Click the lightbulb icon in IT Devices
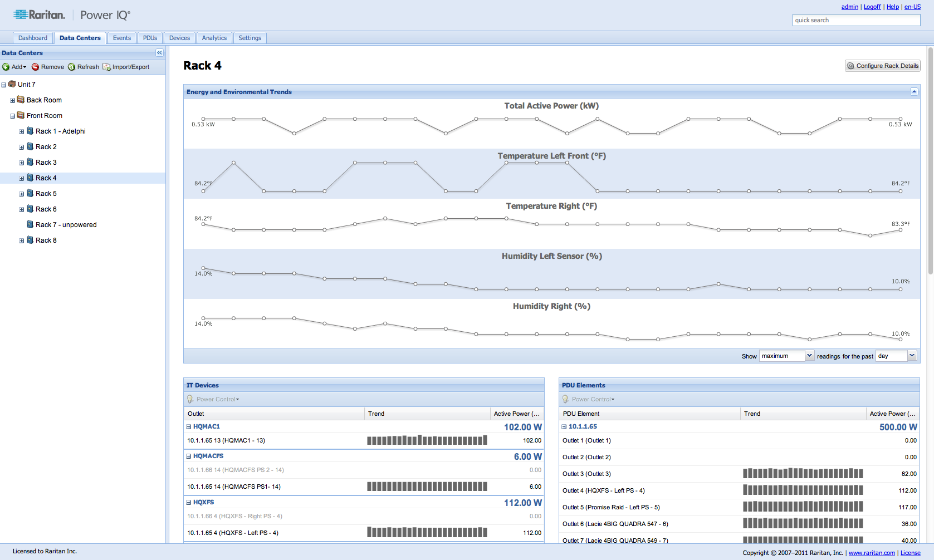 pyautogui.click(x=190, y=399)
